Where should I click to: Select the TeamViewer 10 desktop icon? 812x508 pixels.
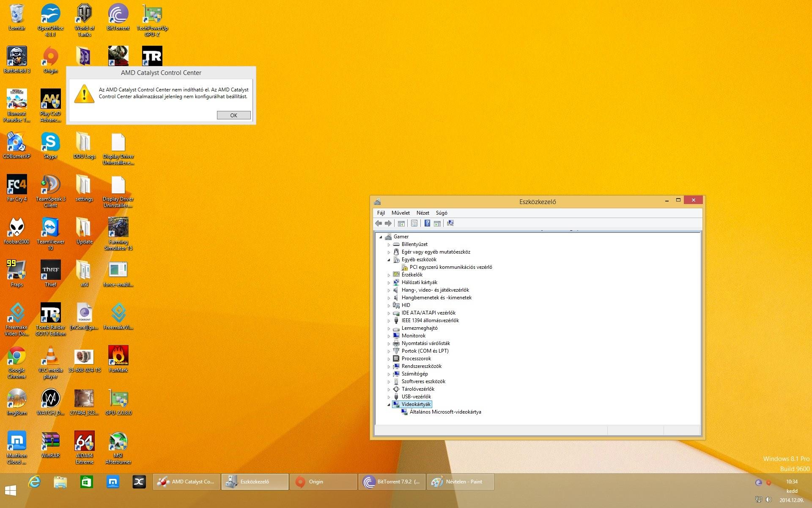[51, 234]
